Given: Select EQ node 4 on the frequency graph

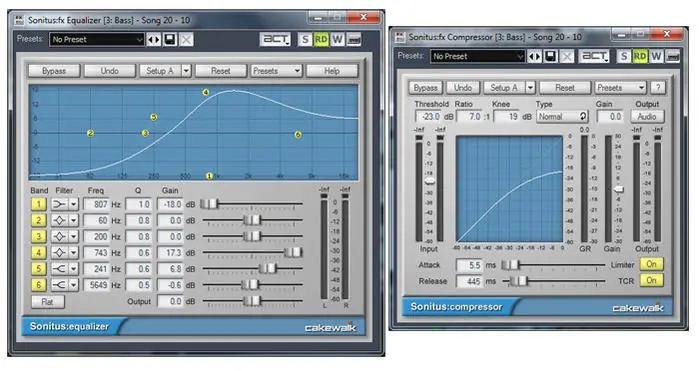Looking at the screenshot, I should (x=206, y=92).
